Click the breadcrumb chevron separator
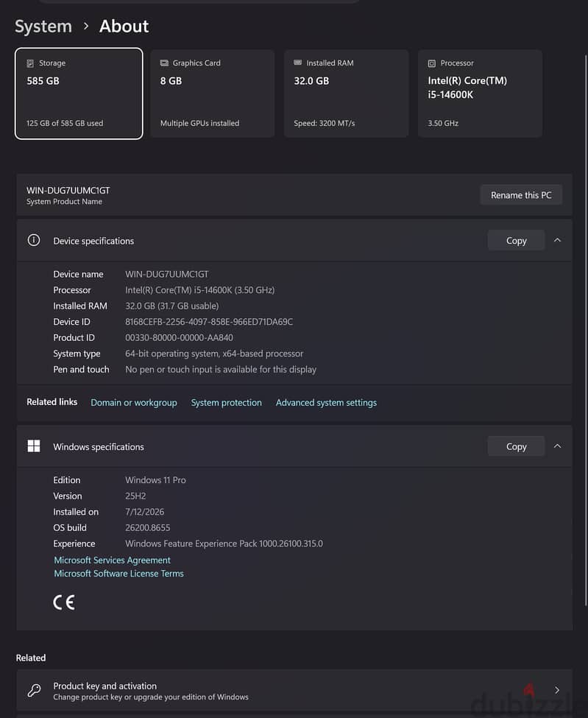The width and height of the screenshot is (588, 718). (86, 27)
